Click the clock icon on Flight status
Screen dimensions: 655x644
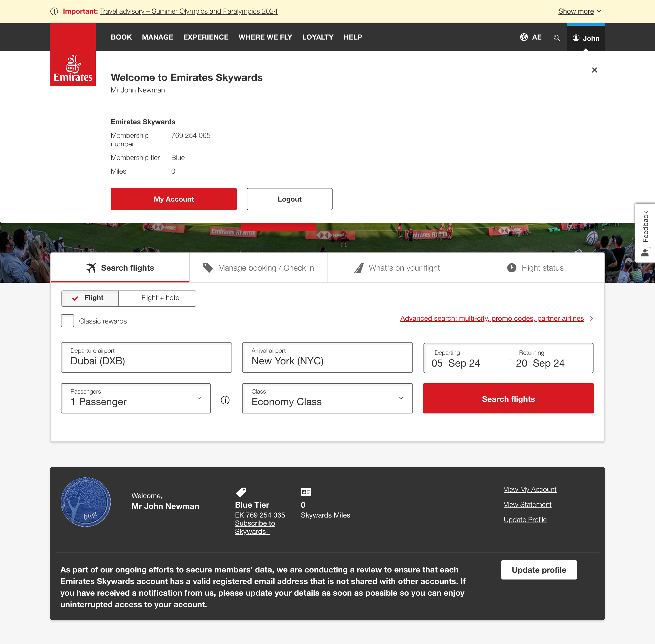[512, 268]
